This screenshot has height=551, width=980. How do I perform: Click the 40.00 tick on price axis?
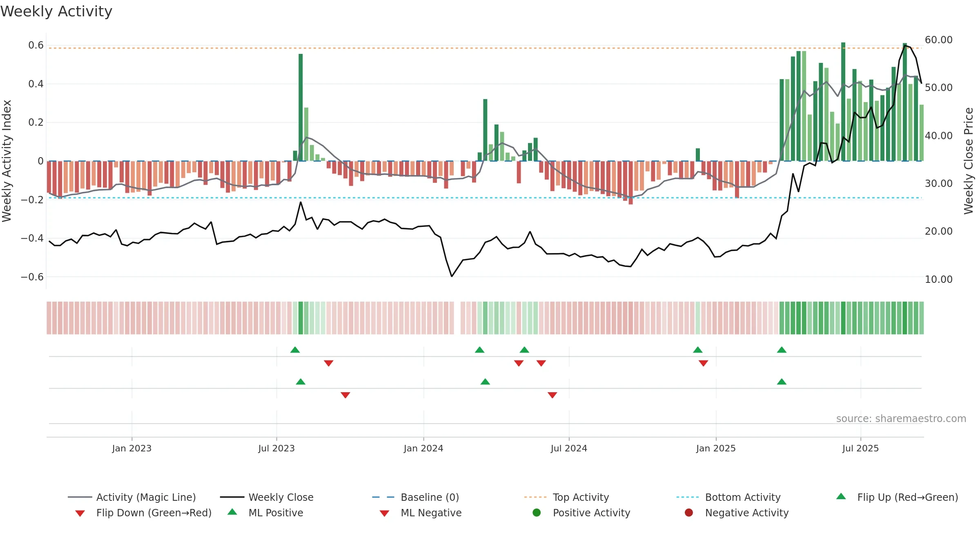(x=939, y=136)
